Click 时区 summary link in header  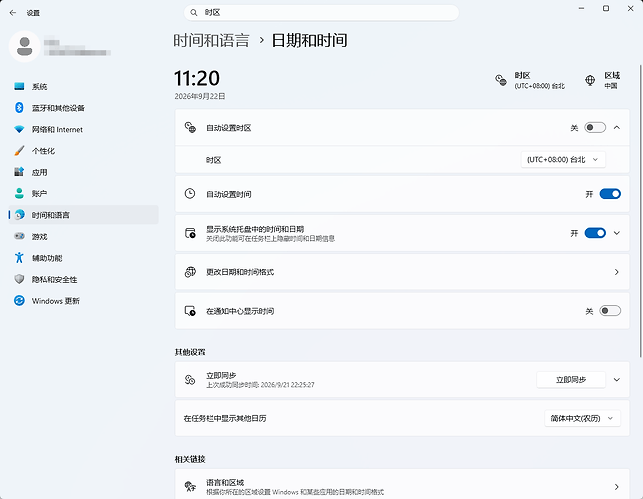530,80
